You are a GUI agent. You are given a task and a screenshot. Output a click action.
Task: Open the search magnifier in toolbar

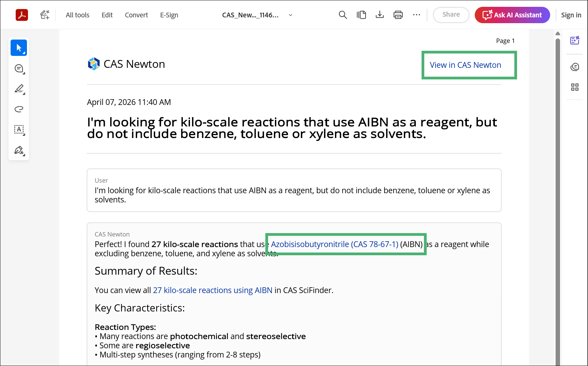(x=343, y=15)
